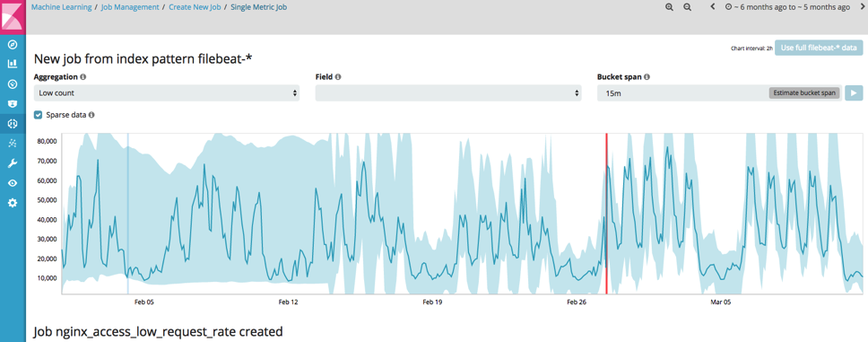Click the red anomaly marker line in chart
Viewport: 868px width, 342px height.
click(x=606, y=214)
